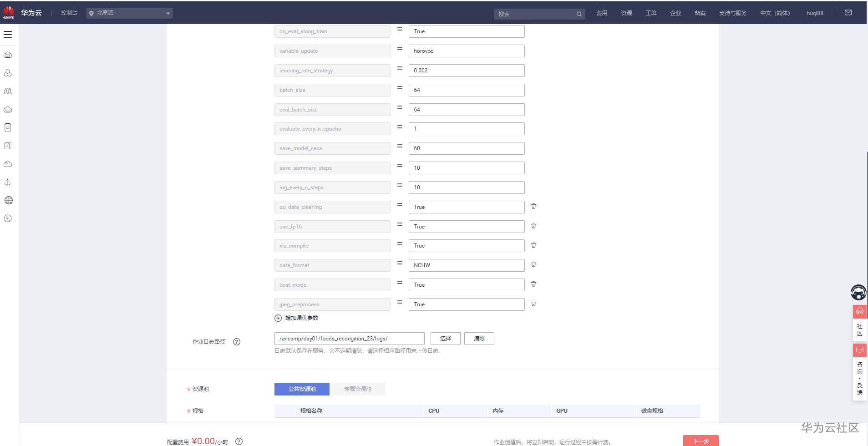Delete the jpeg_preprocess parameter

[x=533, y=304]
